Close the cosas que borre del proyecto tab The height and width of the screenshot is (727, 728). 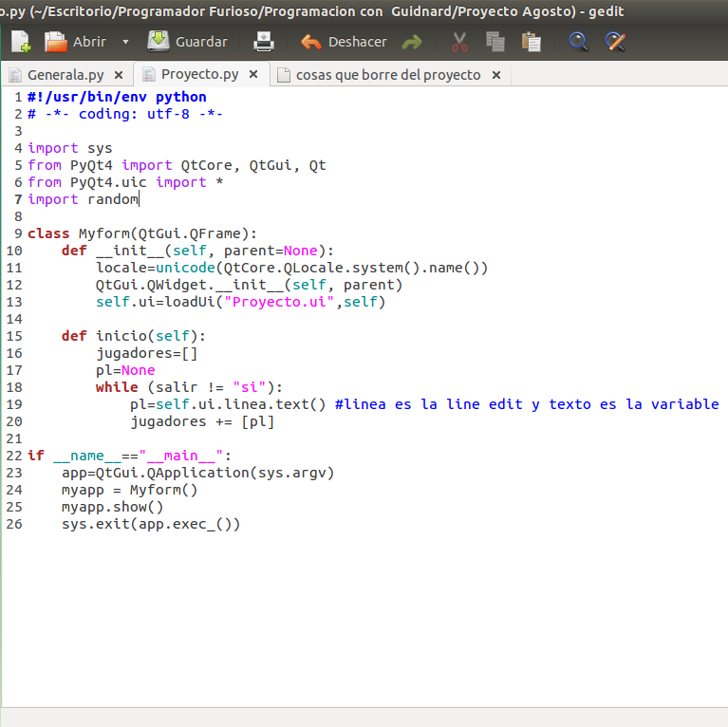tap(495, 75)
